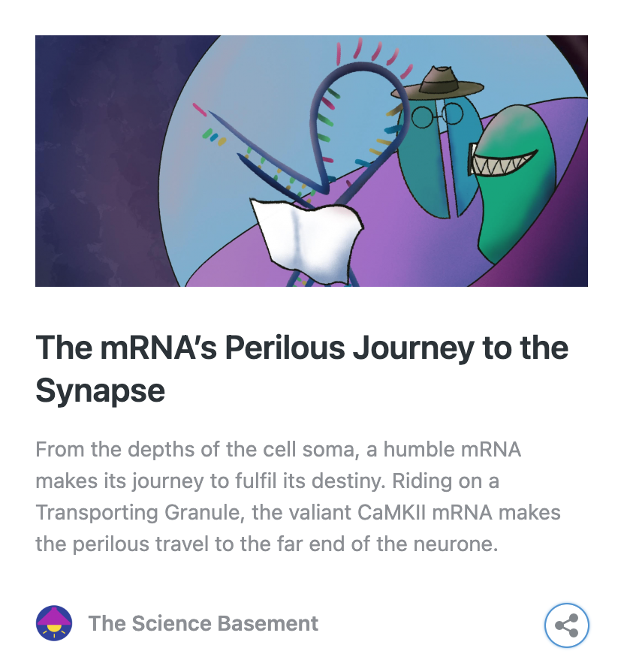The image size is (621, 672).
Task: Click the word "Synapse" in the headline
Action: pos(100,390)
